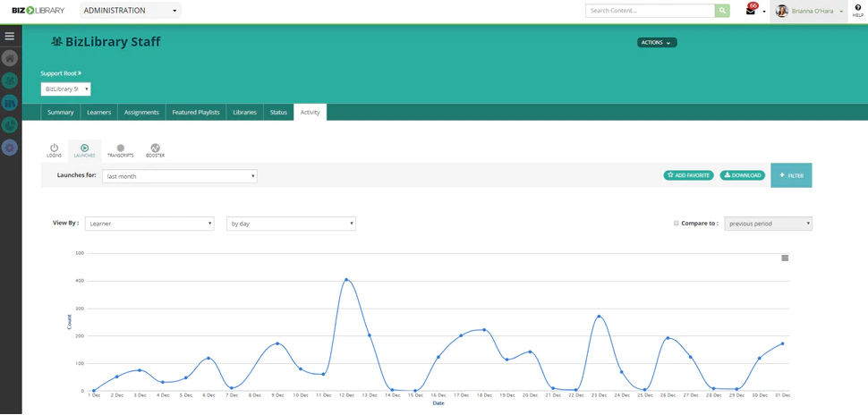Enable the Compare to checkbox
The width and height of the screenshot is (868, 415).
(x=677, y=224)
